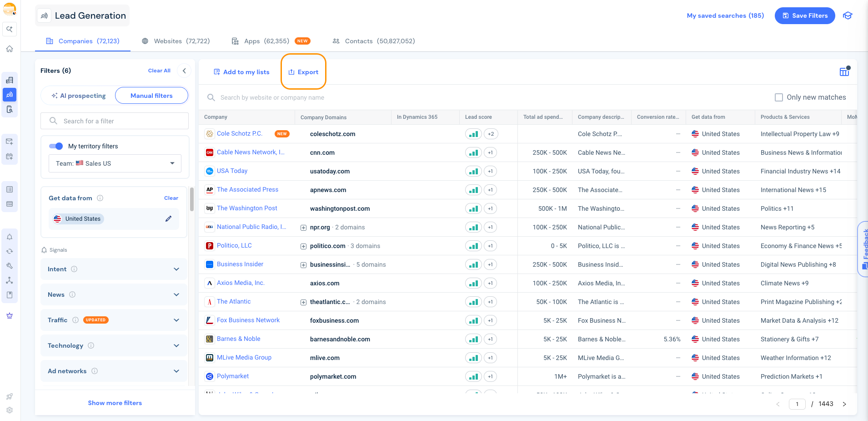This screenshot has height=421, width=868.
Task: Open settings gear at sidebar bottom
Action: click(x=10, y=410)
